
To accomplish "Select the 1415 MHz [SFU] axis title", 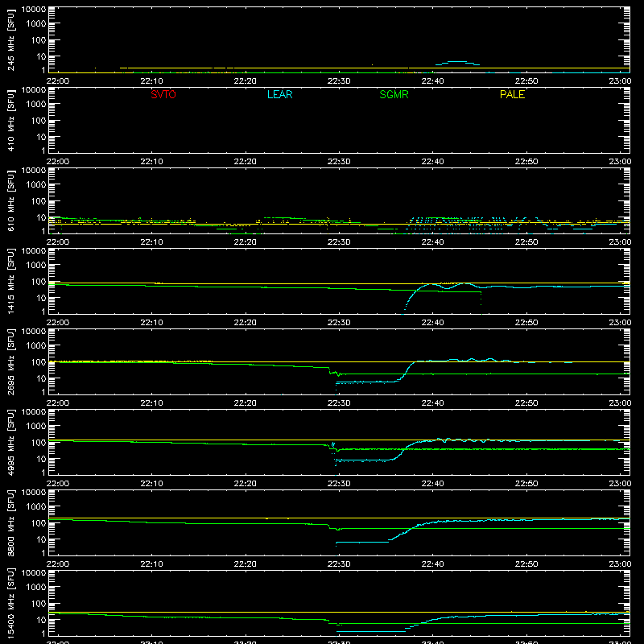I will click(x=10, y=281).
